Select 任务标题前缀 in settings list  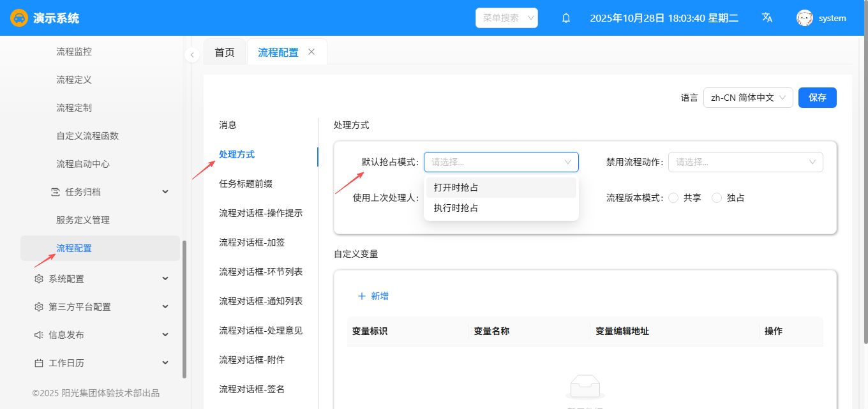[x=246, y=184]
